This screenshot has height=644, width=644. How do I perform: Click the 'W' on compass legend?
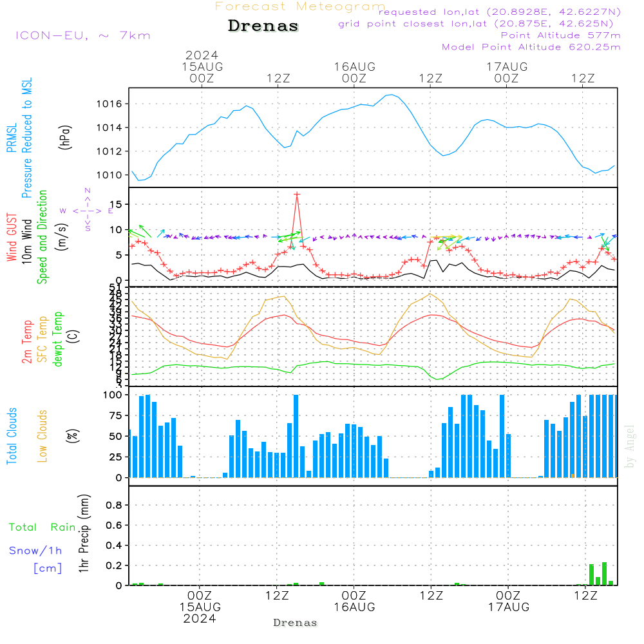tap(63, 211)
